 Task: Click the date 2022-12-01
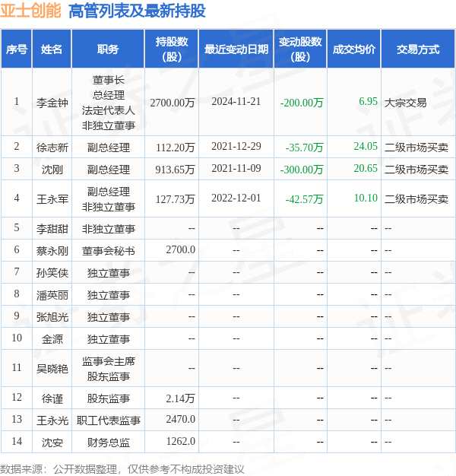(236, 198)
